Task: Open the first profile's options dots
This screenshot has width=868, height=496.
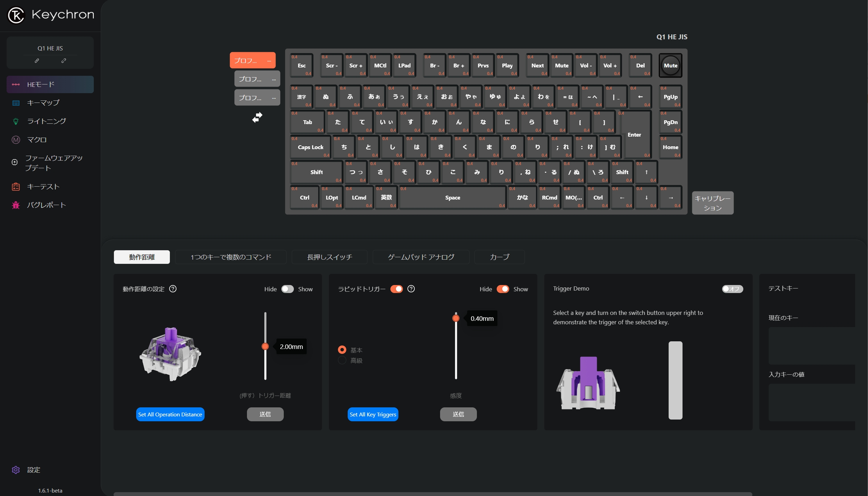Action: [269, 61]
